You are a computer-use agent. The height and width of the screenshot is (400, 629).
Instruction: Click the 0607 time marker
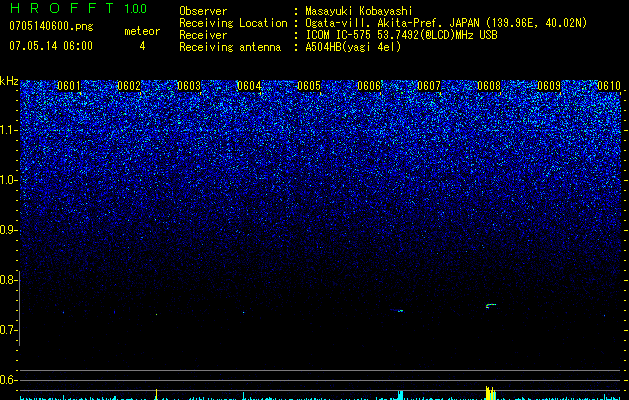coord(429,86)
